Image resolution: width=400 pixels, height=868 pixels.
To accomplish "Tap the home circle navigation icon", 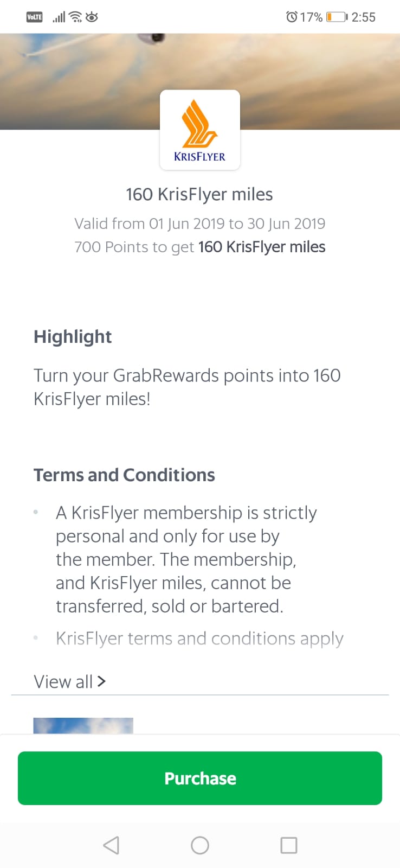I will click(199, 845).
